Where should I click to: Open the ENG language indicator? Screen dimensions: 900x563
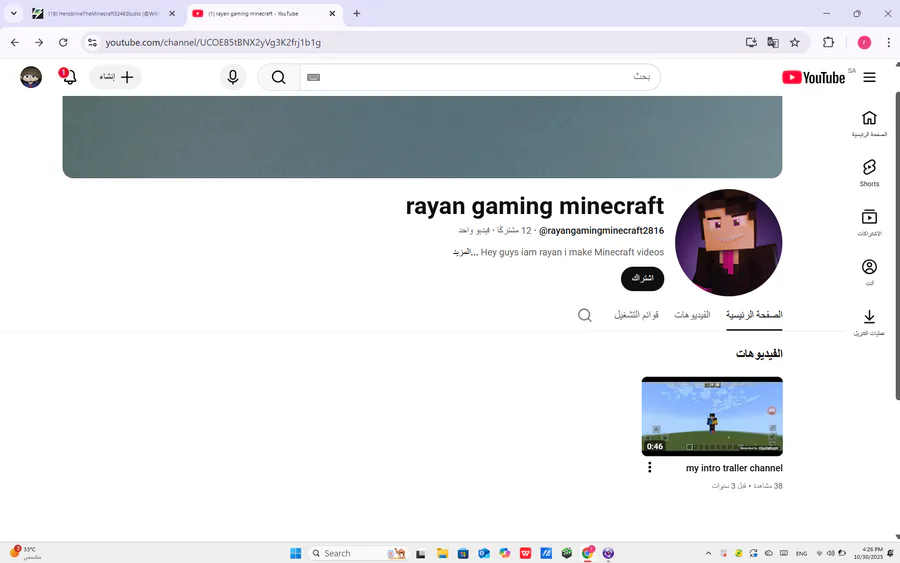[x=801, y=553]
